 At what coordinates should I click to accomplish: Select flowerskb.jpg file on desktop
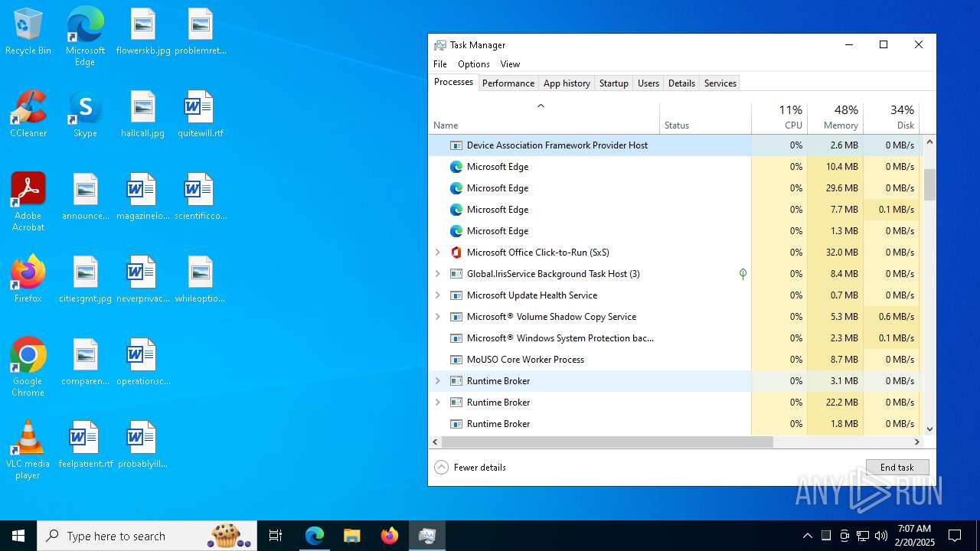[143, 32]
